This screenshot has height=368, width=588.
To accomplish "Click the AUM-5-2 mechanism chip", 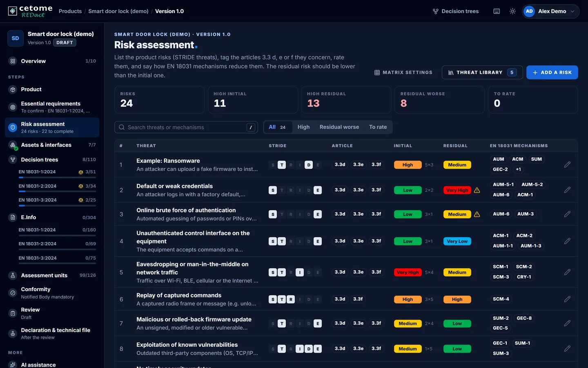I will point(532,184).
